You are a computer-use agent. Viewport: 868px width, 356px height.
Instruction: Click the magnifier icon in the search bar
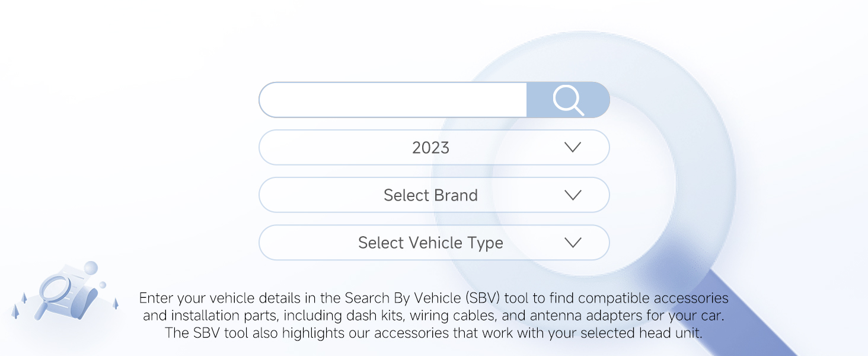(x=568, y=100)
